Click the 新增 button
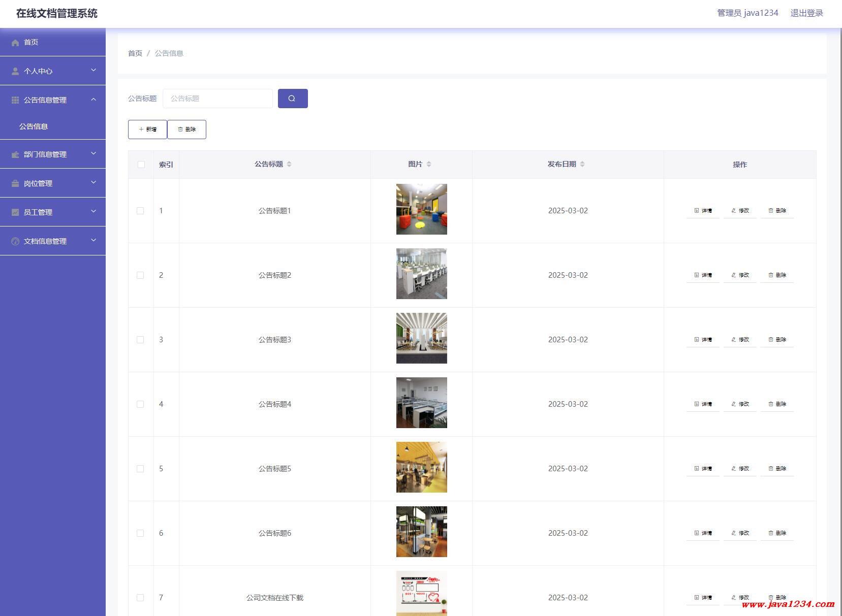 [147, 129]
